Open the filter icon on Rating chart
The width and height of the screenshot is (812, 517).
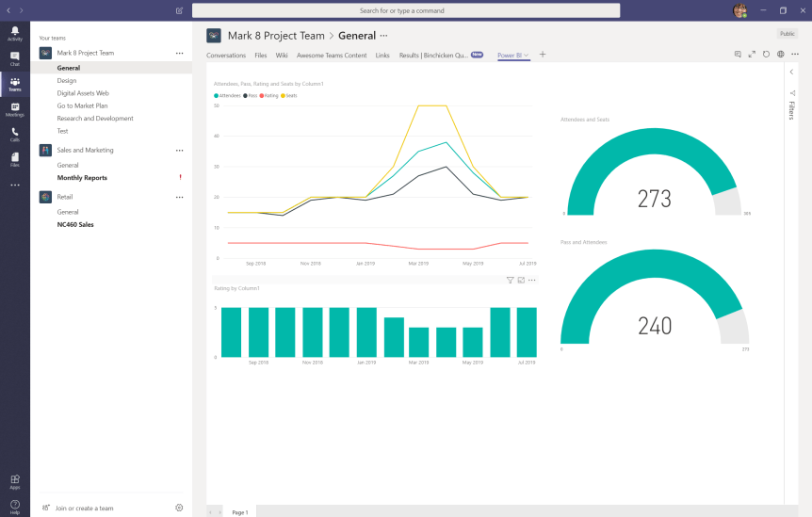(x=510, y=280)
